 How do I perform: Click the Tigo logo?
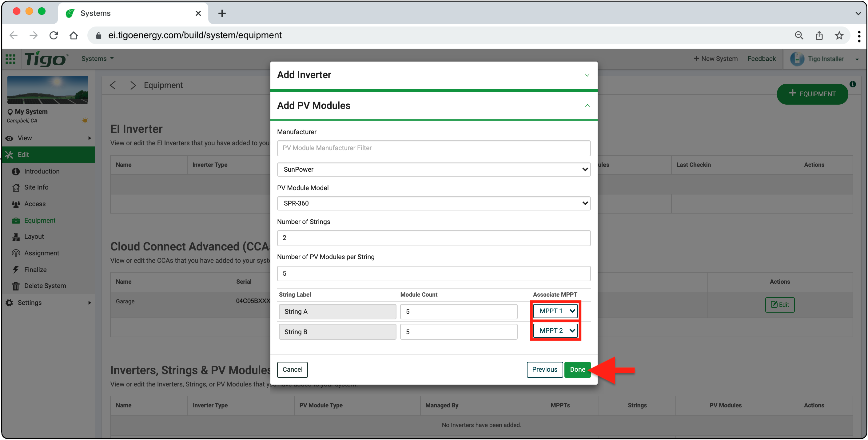click(46, 59)
